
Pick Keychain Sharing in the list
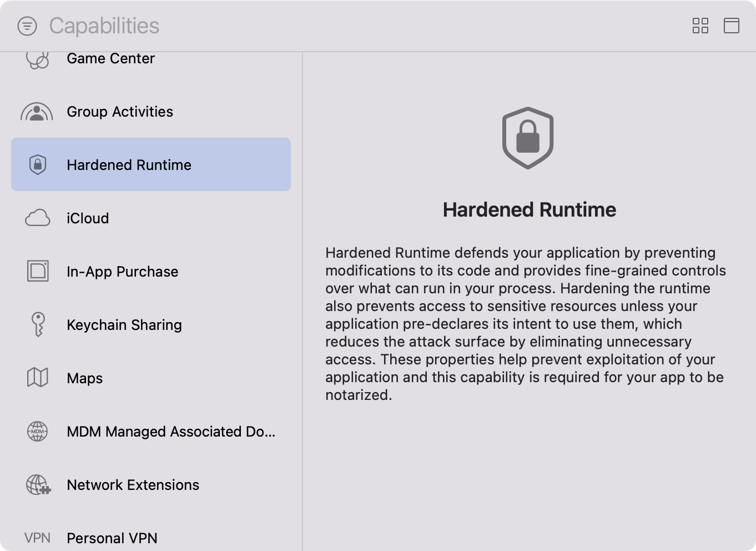(x=151, y=324)
